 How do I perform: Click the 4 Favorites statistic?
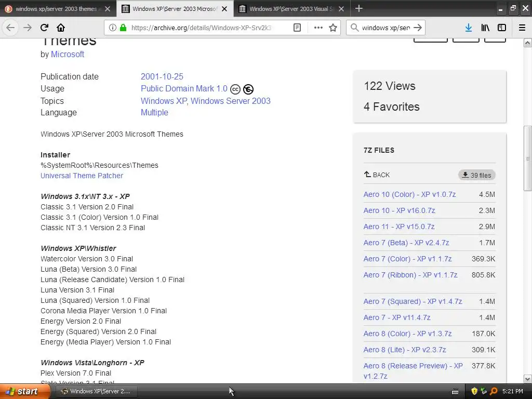pos(392,107)
